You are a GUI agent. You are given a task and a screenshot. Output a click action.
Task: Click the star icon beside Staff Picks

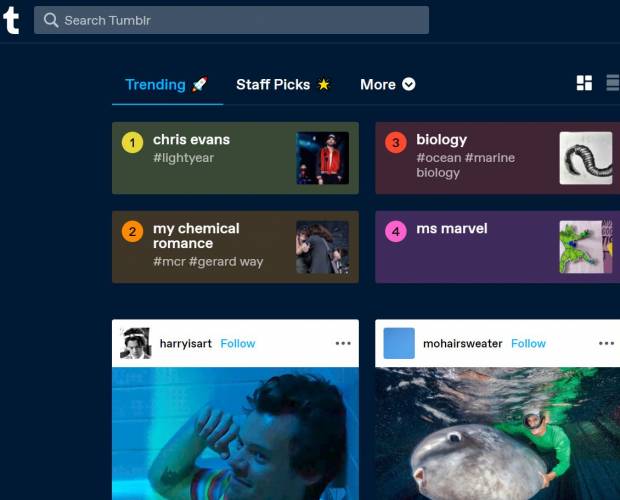coord(323,84)
